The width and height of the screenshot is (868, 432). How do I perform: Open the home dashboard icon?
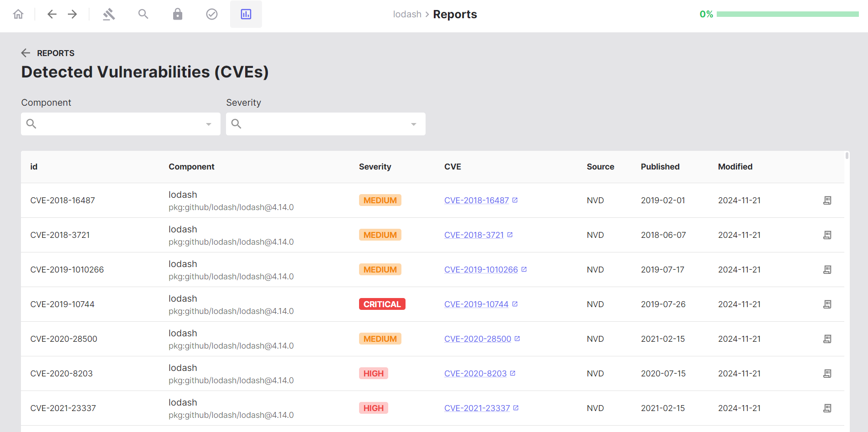pos(18,14)
